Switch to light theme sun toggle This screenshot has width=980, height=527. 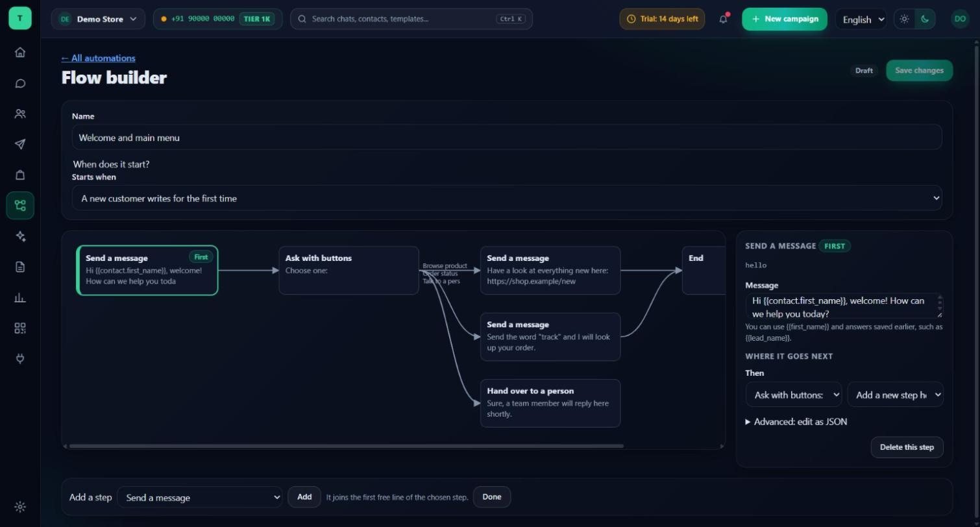(x=905, y=19)
